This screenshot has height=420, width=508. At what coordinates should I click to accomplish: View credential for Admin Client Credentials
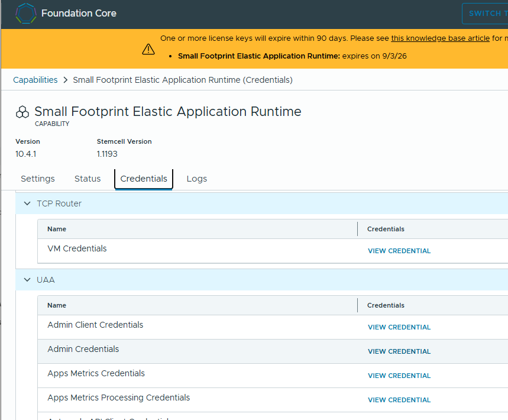pyautogui.click(x=399, y=327)
